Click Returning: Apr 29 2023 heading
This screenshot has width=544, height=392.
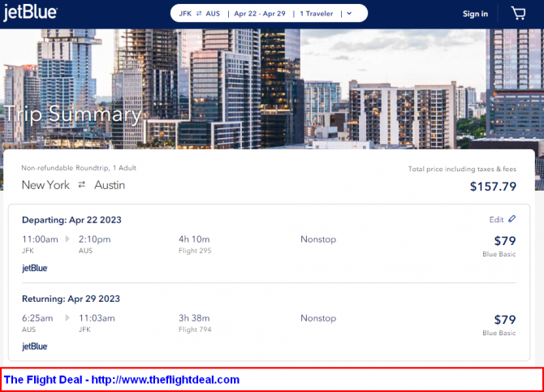point(71,299)
